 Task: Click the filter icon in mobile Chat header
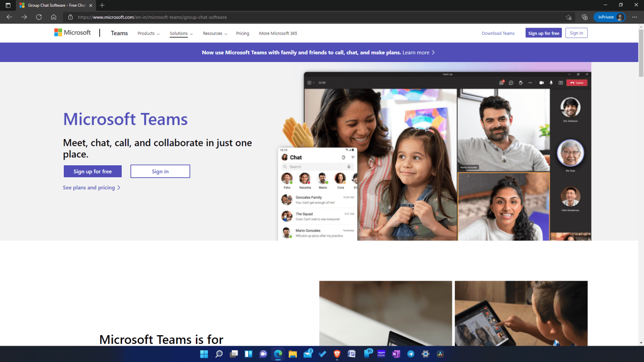tap(353, 157)
